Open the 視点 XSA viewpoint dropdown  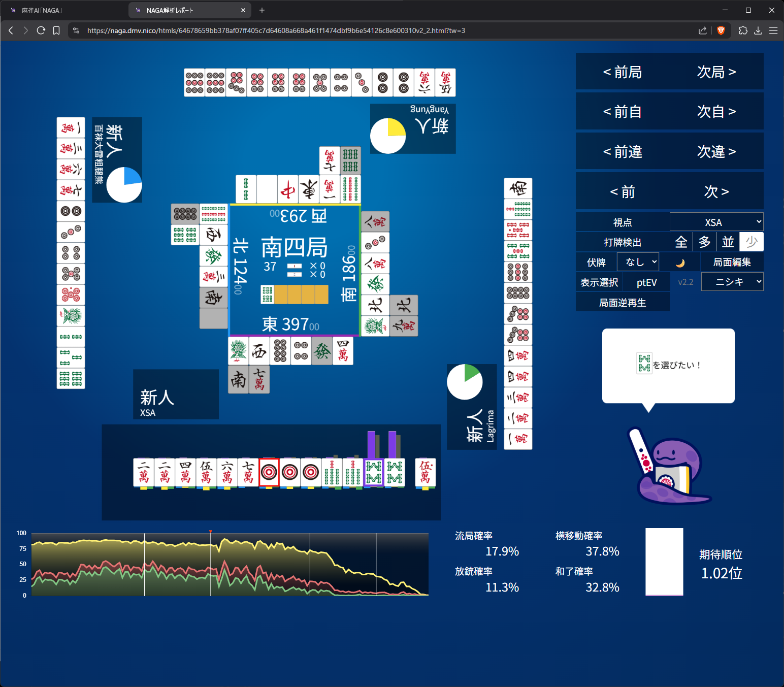click(716, 222)
